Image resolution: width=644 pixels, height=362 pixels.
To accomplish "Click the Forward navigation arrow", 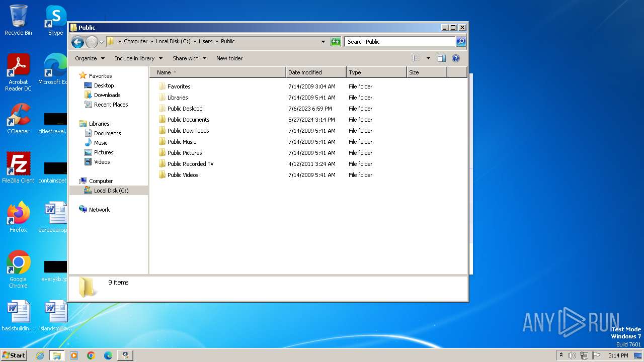I will [x=92, y=42].
